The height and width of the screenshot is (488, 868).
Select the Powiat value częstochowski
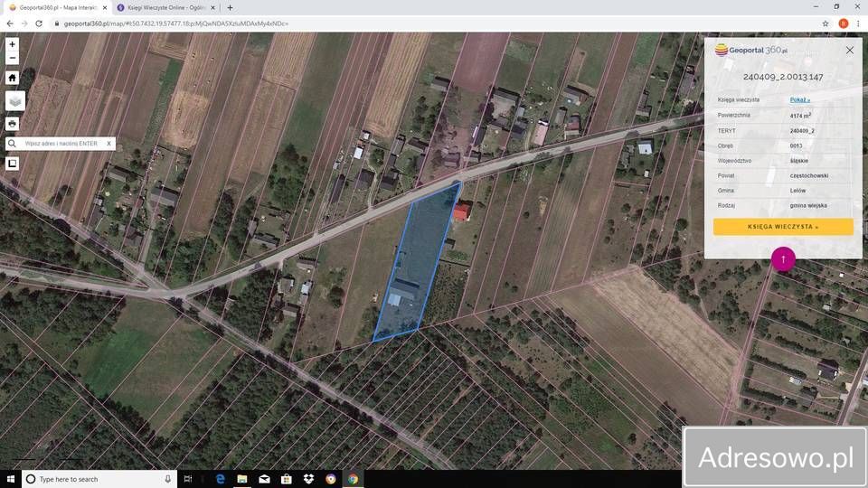[808, 176]
